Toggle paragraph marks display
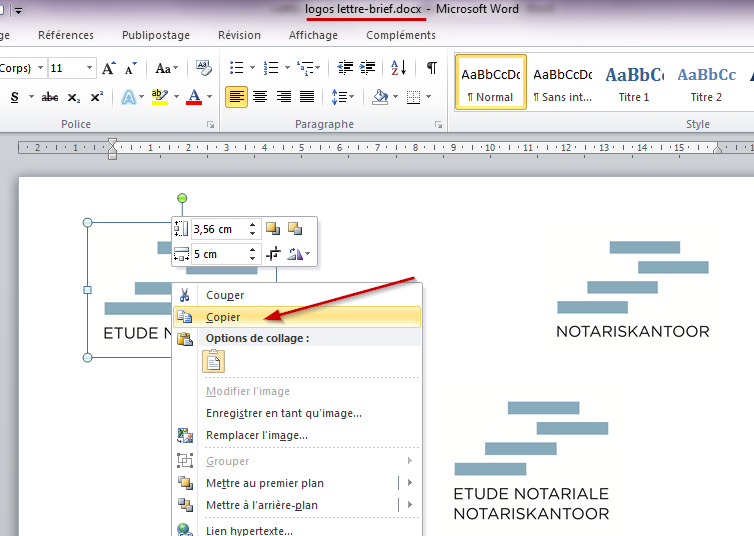The height and width of the screenshot is (536, 754). coord(432,68)
